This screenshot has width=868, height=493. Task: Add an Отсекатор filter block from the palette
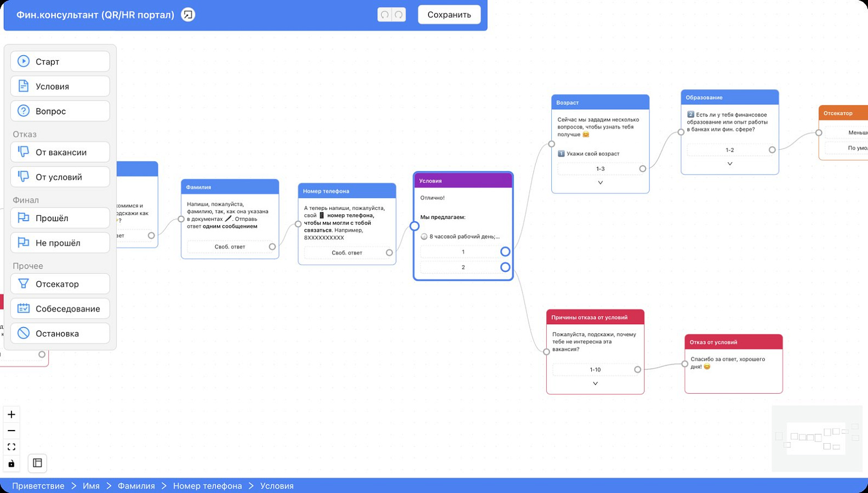60,283
